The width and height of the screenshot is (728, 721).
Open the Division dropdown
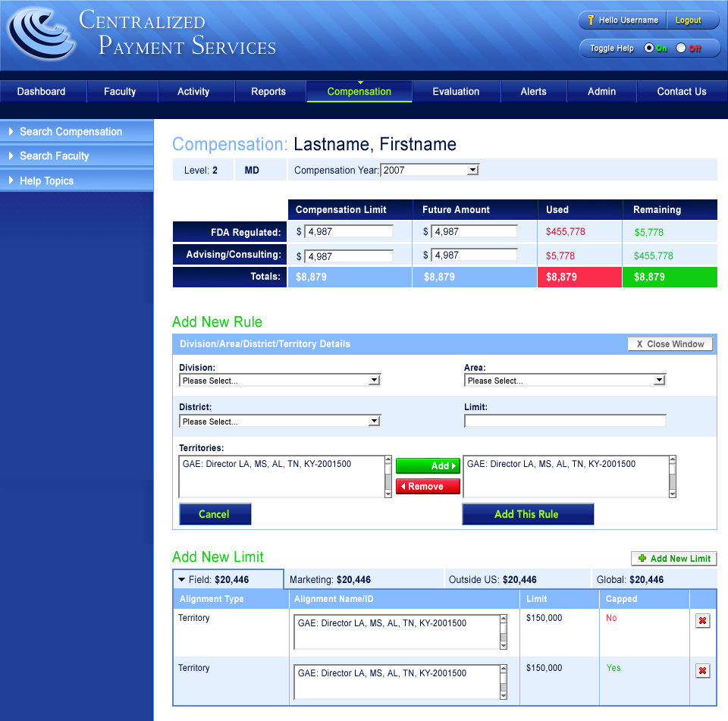[x=374, y=381]
